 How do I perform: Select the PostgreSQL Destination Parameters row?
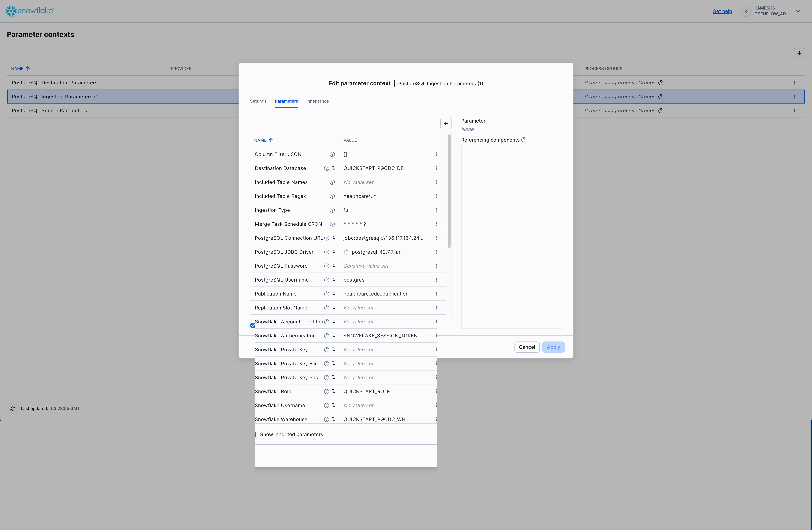55,83
